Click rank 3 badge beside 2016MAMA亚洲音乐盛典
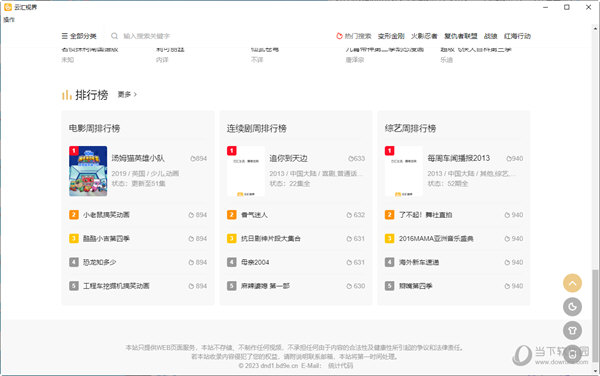This screenshot has height=376, width=600. click(x=389, y=238)
